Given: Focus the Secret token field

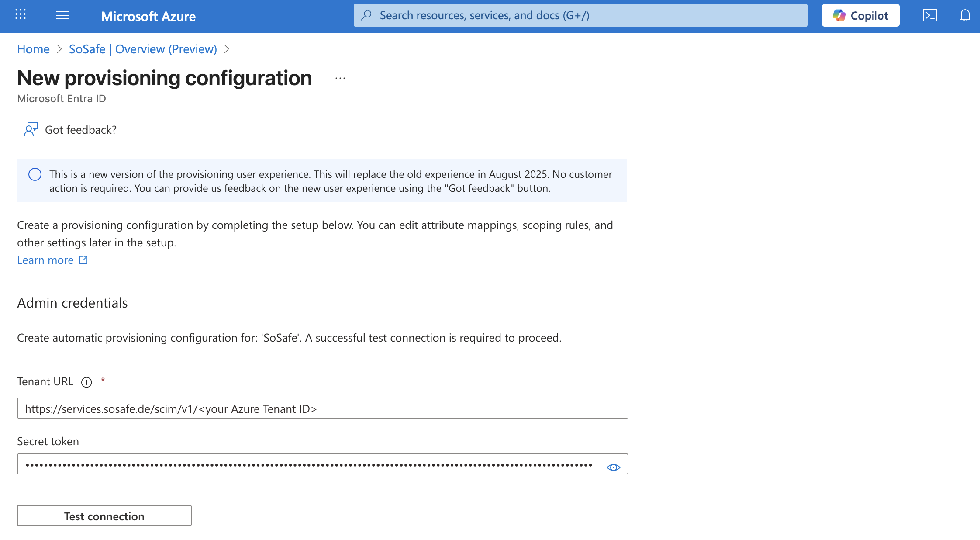Looking at the screenshot, I should (x=306, y=464).
